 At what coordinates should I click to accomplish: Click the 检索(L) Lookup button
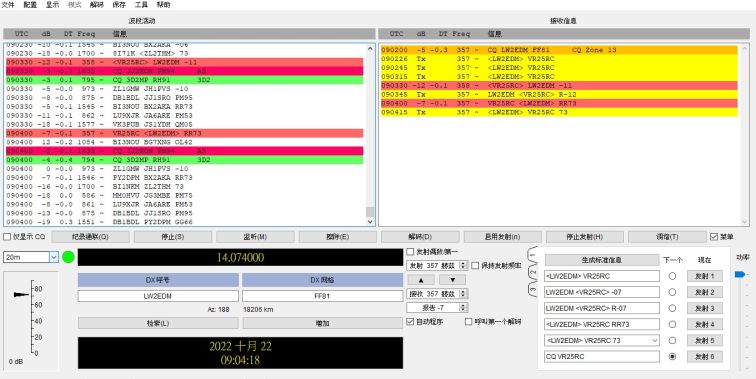(x=158, y=323)
